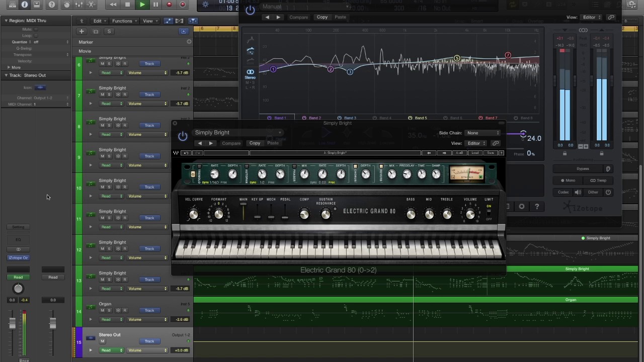Toggle the Inspector info icon
Screen dimensions: 644x362
(x=24, y=5)
